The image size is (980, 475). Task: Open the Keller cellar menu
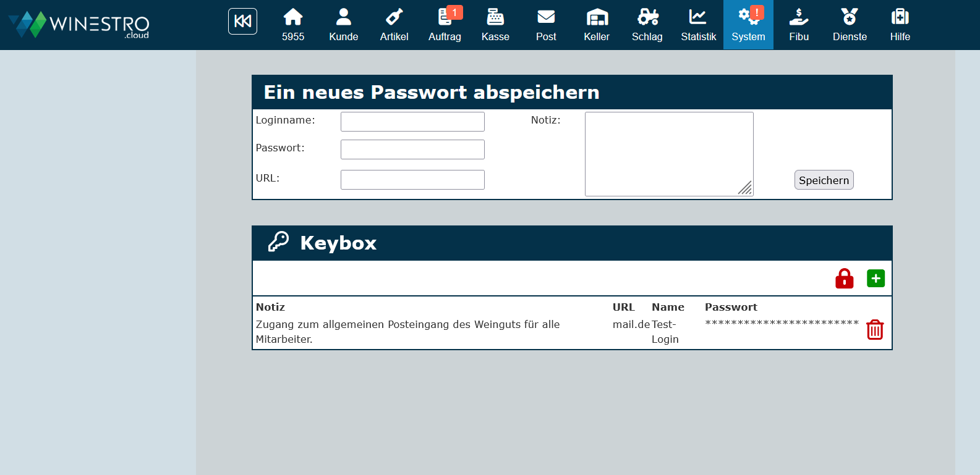pyautogui.click(x=597, y=25)
